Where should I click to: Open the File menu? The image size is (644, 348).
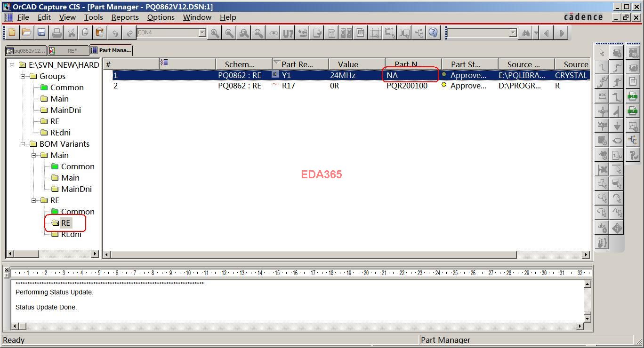pyautogui.click(x=23, y=17)
